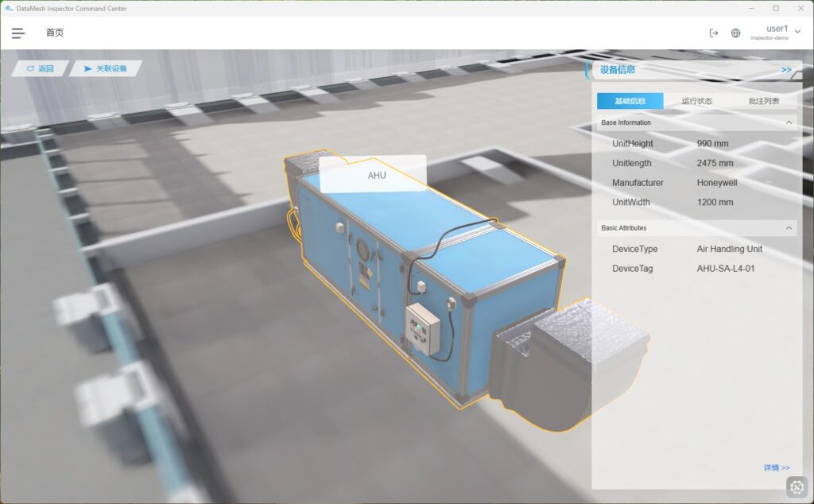Click the AHU label above the unit
This screenshot has width=814, height=504.
pyautogui.click(x=376, y=175)
